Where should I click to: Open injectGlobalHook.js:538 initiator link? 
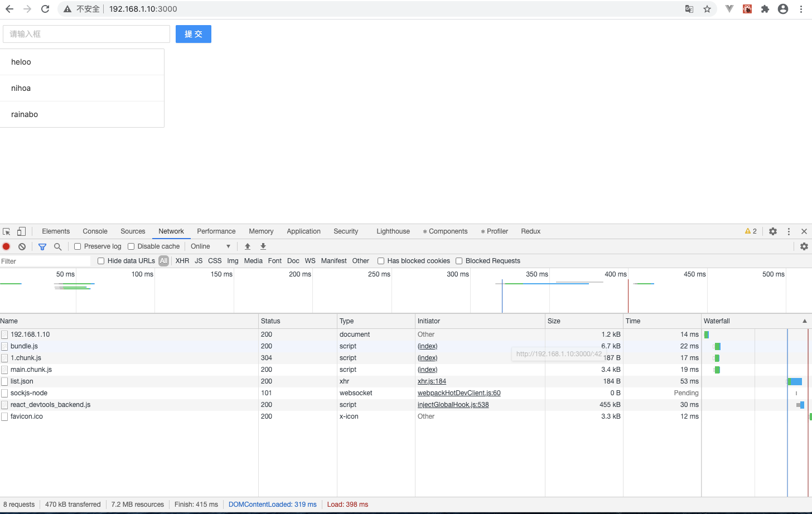tap(453, 405)
